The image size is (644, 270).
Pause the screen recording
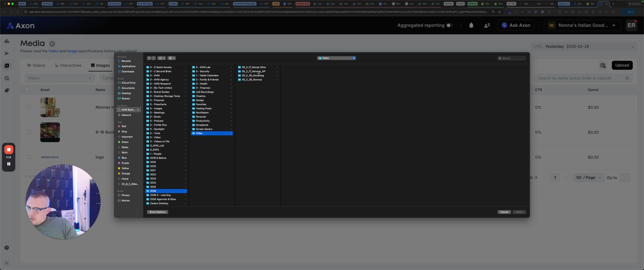pyautogui.click(x=9, y=164)
